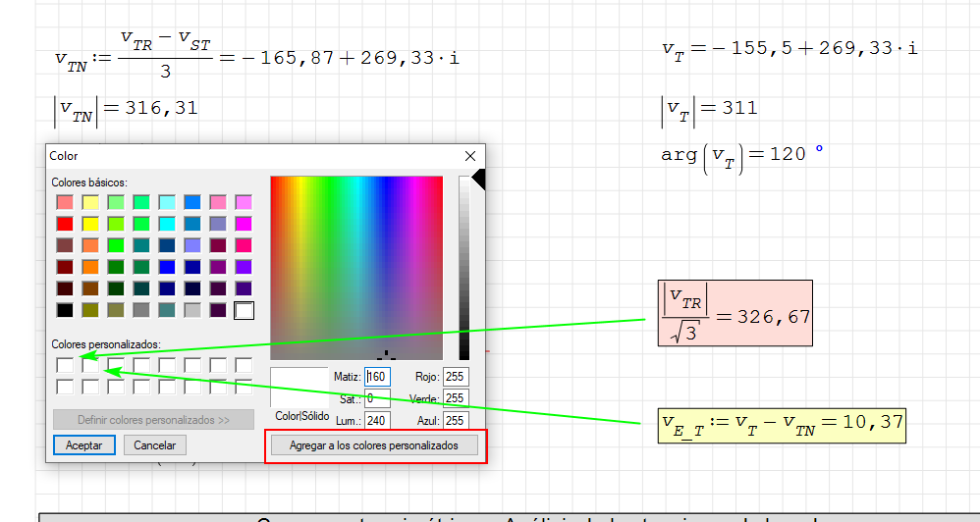
Task: Click the luminance slider arrow
Action: coord(478,179)
